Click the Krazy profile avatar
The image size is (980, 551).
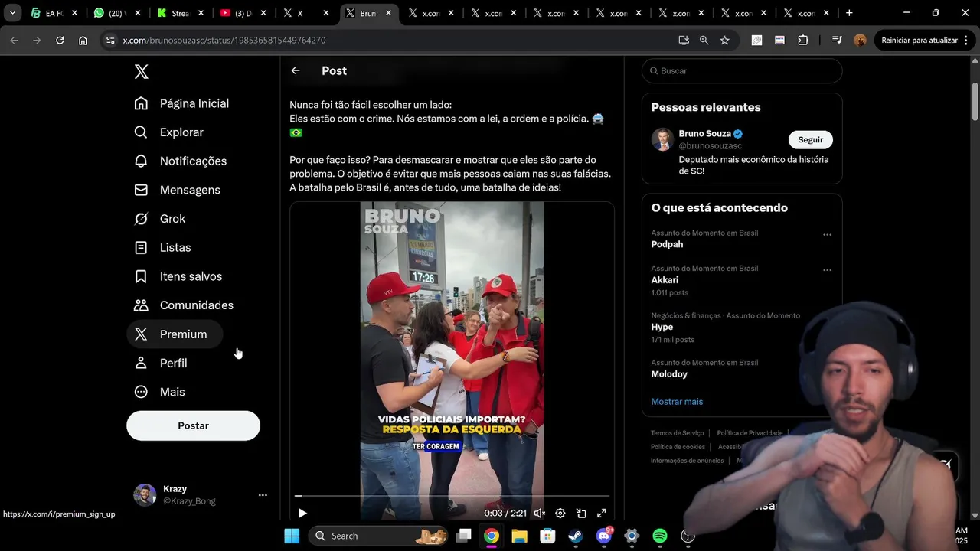click(x=145, y=495)
